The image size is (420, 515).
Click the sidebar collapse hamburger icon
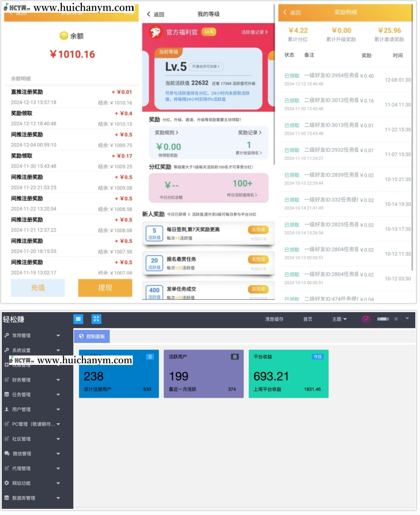[x=78, y=319]
